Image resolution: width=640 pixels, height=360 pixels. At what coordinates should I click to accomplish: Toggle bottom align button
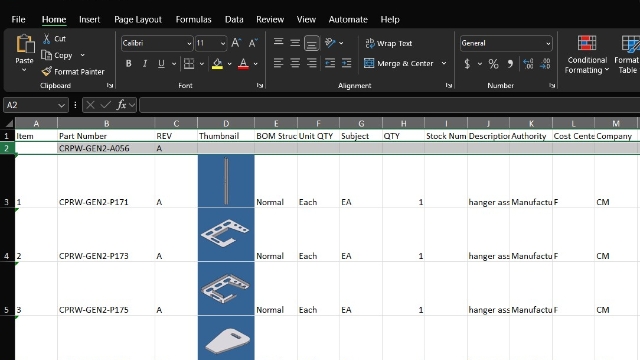click(x=311, y=43)
